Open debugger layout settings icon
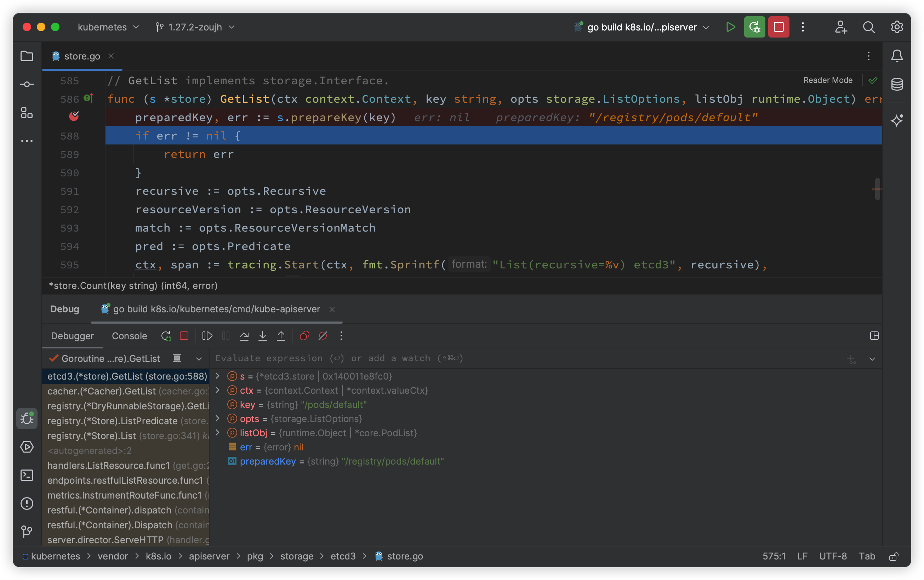The width and height of the screenshot is (924, 580). (x=874, y=336)
